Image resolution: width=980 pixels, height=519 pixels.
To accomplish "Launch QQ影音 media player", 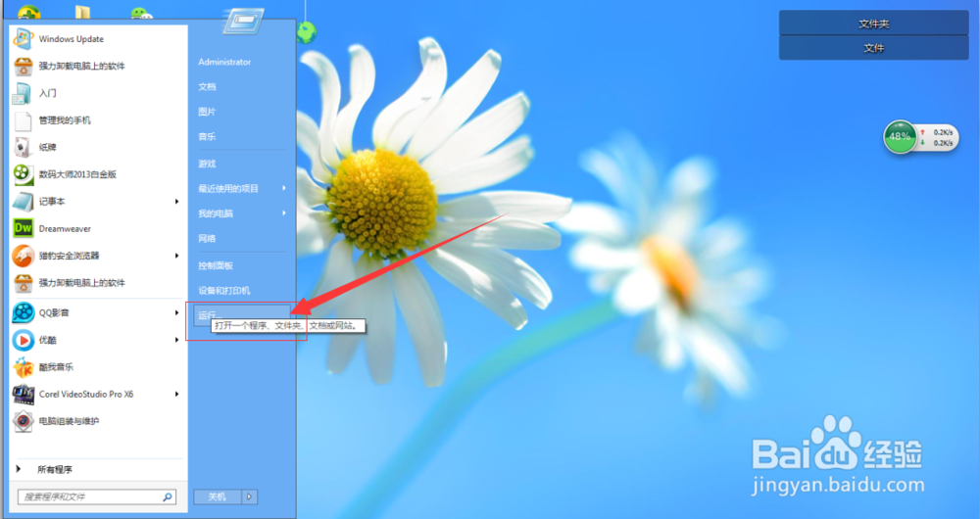I will tap(54, 313).
